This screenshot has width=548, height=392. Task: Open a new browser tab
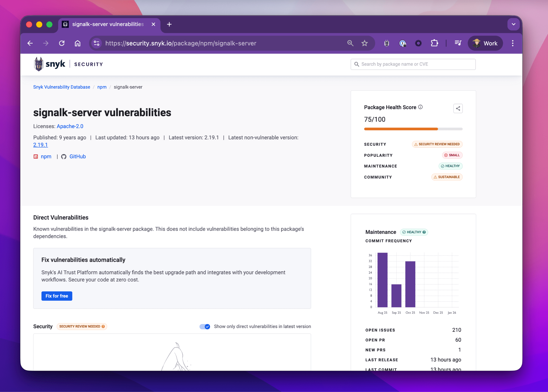click(169, 24)
